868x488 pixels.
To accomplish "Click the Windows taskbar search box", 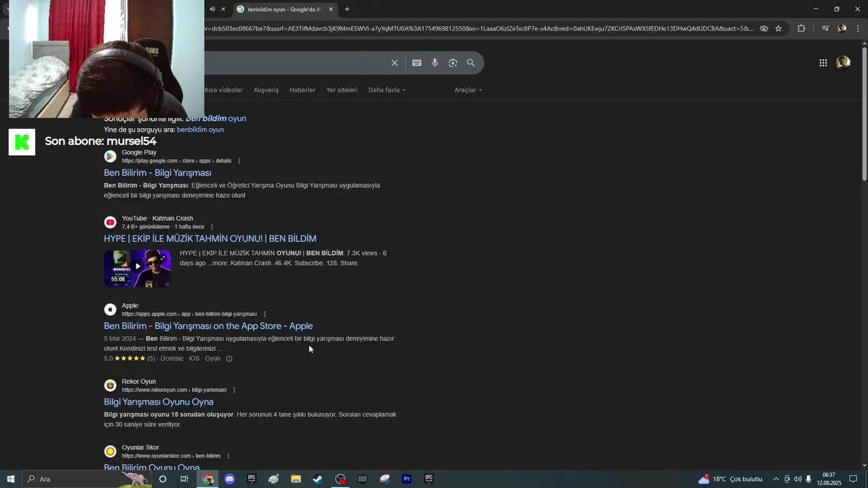I will (87, 479).
